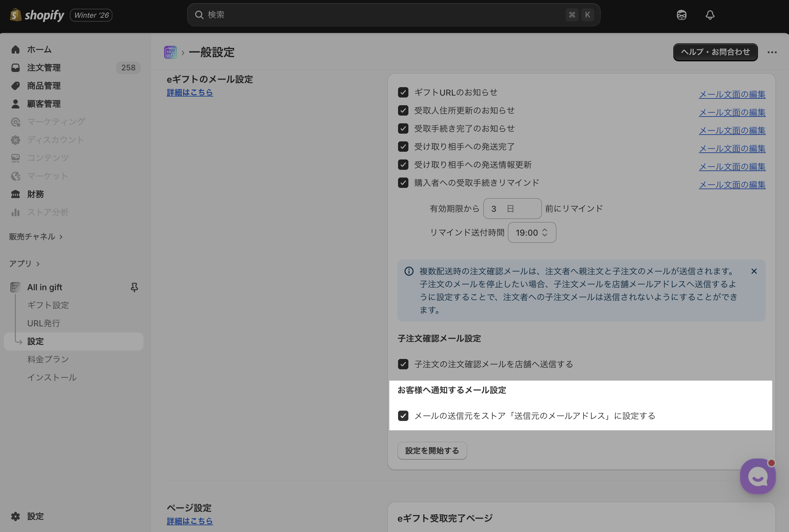This screenshot has height=532, width=789.
Task: Open 注文管理 in the sidebar
Action: (44, 67)
